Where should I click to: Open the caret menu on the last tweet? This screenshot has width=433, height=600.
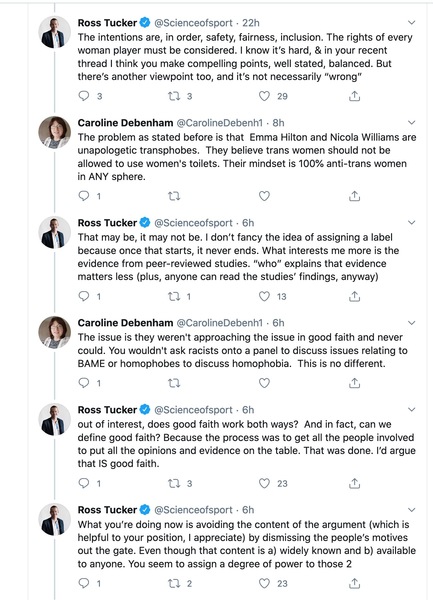click(412, 510)
